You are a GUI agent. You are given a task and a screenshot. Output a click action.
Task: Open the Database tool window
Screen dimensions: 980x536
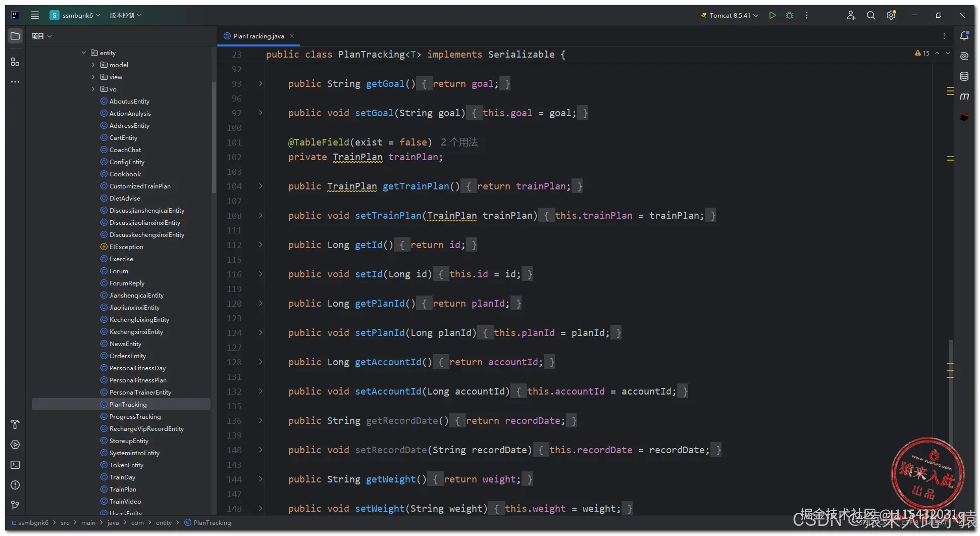(x=964, y=76)
